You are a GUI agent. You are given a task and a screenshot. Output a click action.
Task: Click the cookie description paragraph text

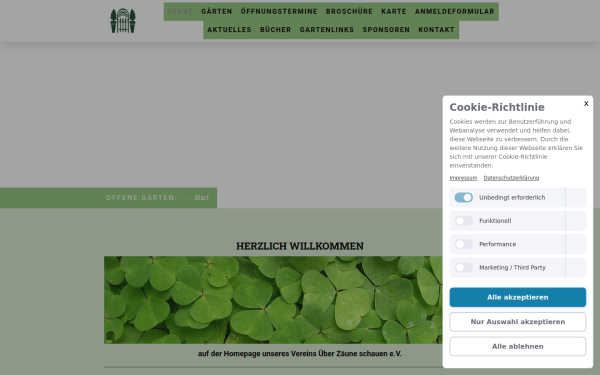tap(516, 143)
